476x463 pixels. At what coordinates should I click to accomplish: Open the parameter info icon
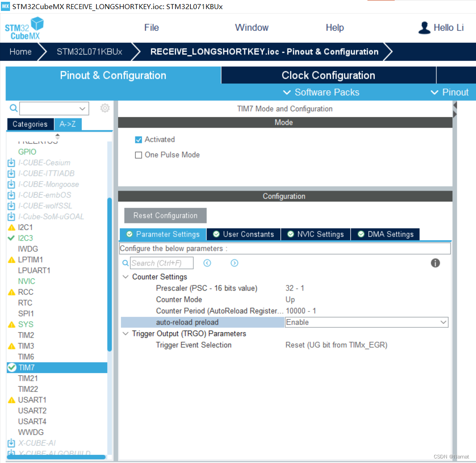coord(435,263)
